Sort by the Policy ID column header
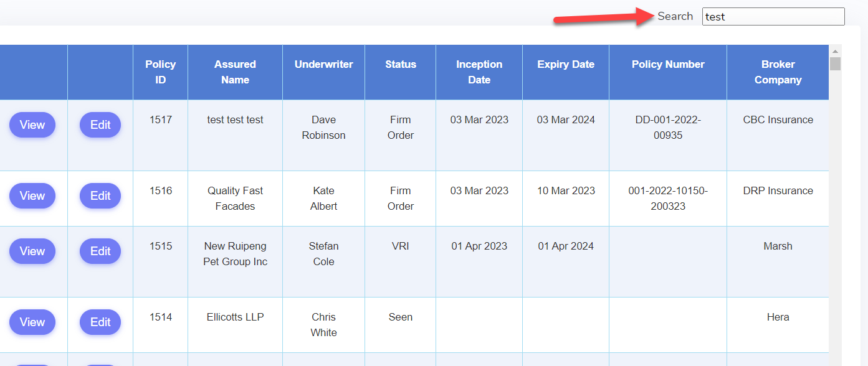This screenshot has width=868, height=366. click(161, 72)
